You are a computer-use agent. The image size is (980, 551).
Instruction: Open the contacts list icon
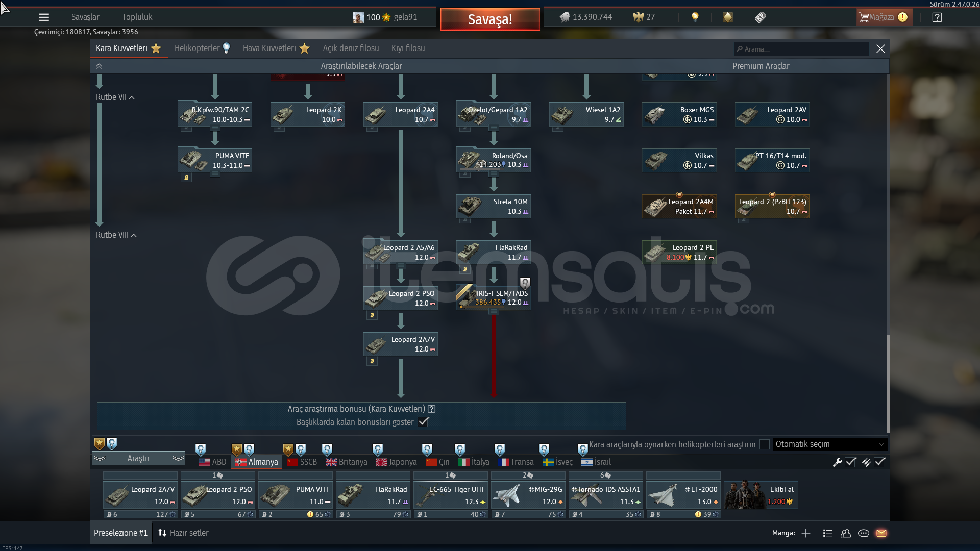point(846,533)
